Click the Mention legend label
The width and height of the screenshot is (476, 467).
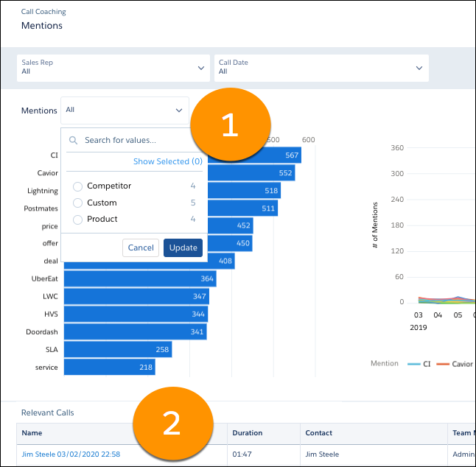385,364
